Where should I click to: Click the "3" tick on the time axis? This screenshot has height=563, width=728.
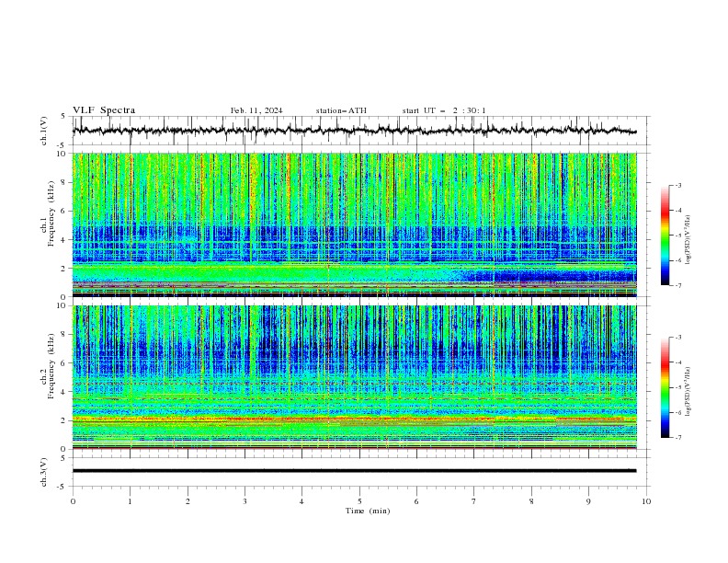[245, 501]
